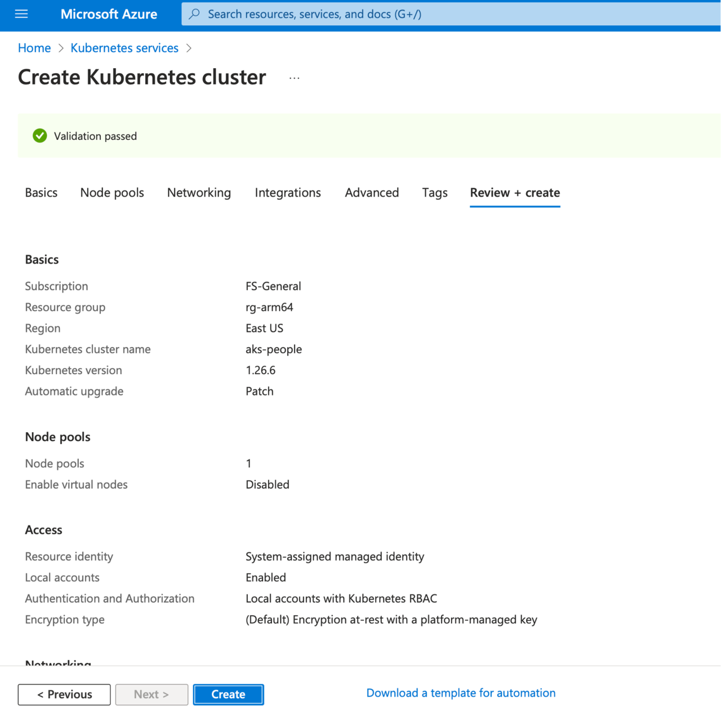This screenshot has height=728, width=721.
Task: Click the Previous button
Action: click(64, 695)
